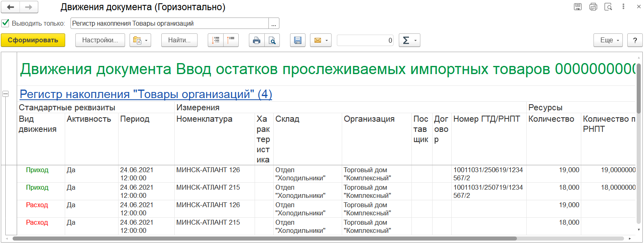
Task: Click the collapse all groups icon
Action: point(231,40)
